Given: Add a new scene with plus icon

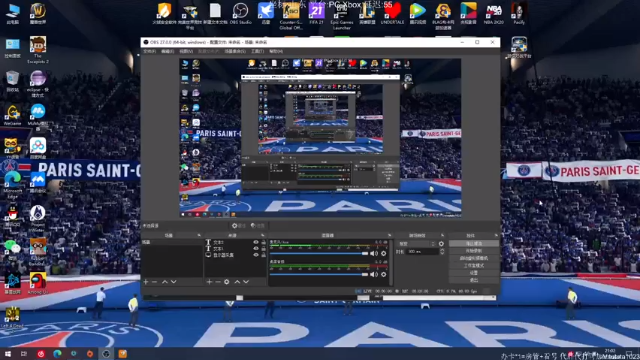Looking at the screenshot, I should [146, 282].
